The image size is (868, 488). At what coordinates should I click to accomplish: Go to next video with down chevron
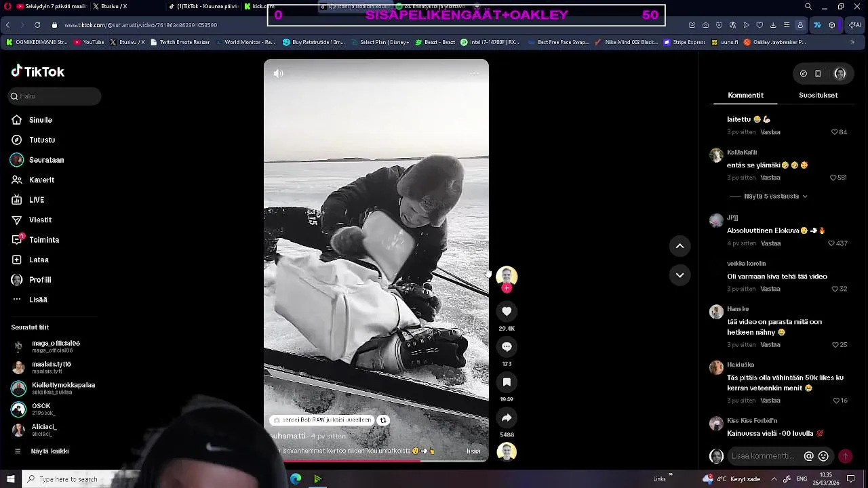pos(679,275)
